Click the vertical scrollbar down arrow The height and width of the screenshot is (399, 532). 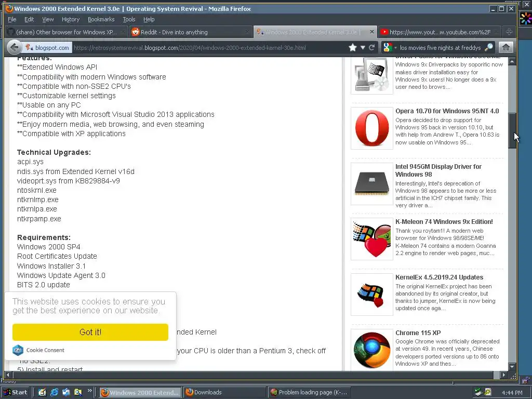click(512, 367)
